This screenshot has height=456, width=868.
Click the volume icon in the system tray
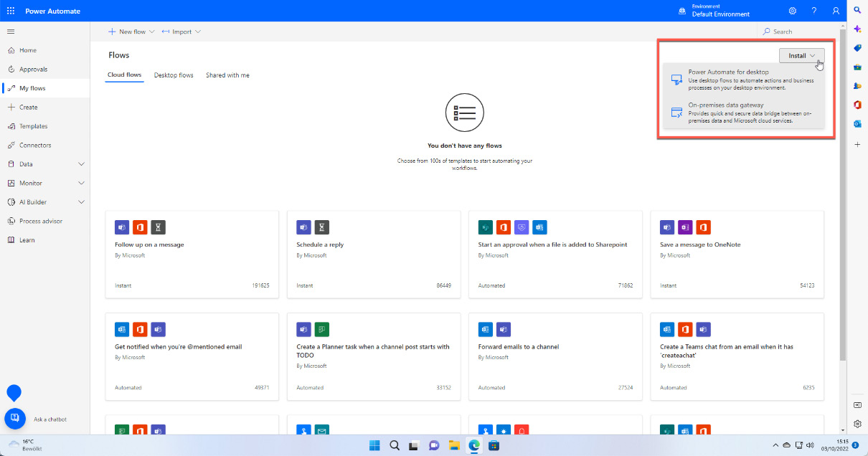[x=809, y=445]
